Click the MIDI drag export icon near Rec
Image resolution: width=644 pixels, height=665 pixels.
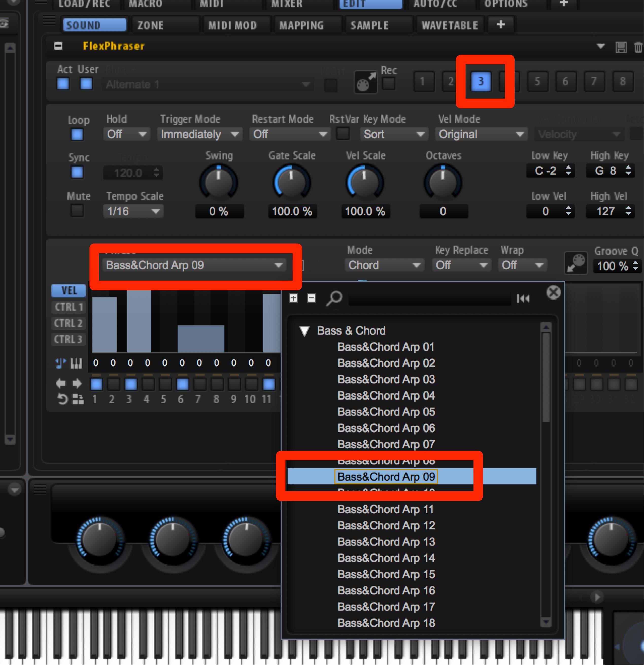tap(365, 82)
